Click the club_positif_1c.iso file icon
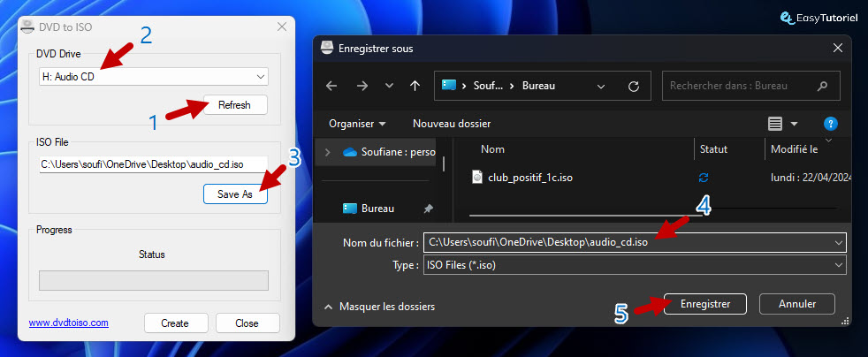Image resolution: width=868 pixels, height=357 pixels. coord(477,177)
